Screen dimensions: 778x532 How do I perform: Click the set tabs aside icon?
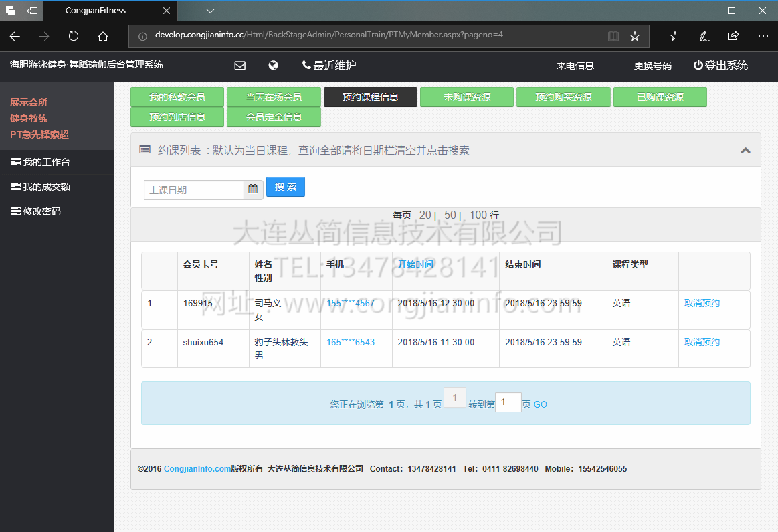pos(32,11)
